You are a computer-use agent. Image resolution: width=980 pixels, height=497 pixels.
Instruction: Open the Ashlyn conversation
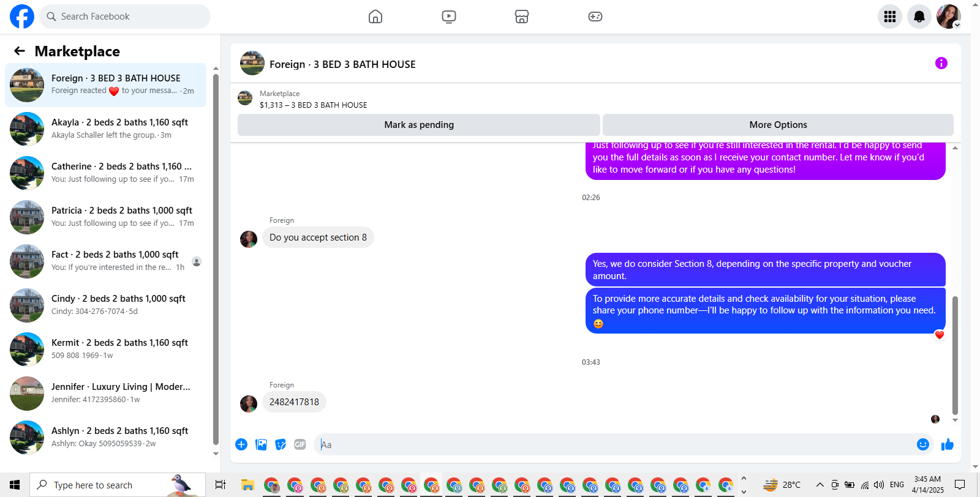tap(105, 438)
